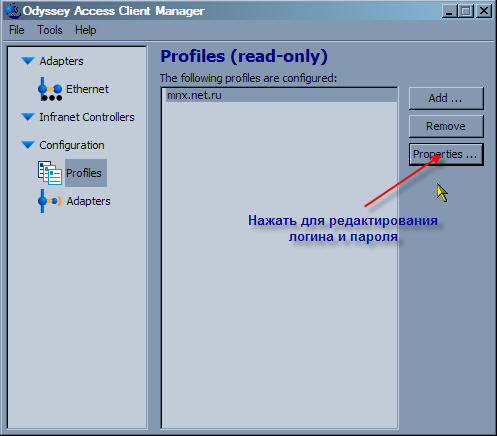Open Properties for the selected profile
This screenshot has width=497, height=436.
(446, 154)
